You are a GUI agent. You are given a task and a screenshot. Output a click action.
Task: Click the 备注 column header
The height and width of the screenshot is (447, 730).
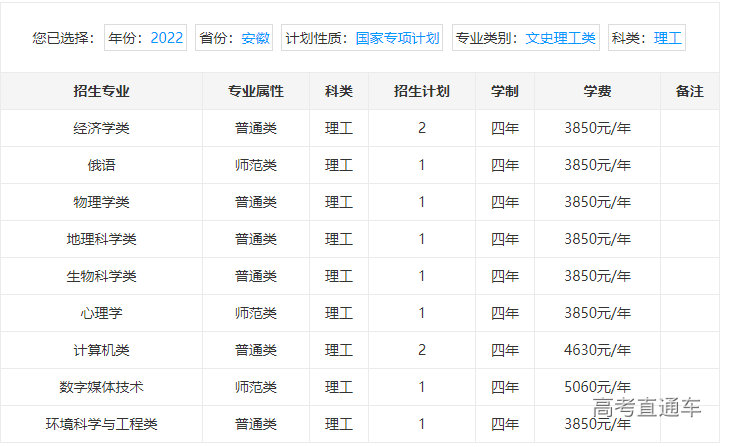(x=689, y=91)
